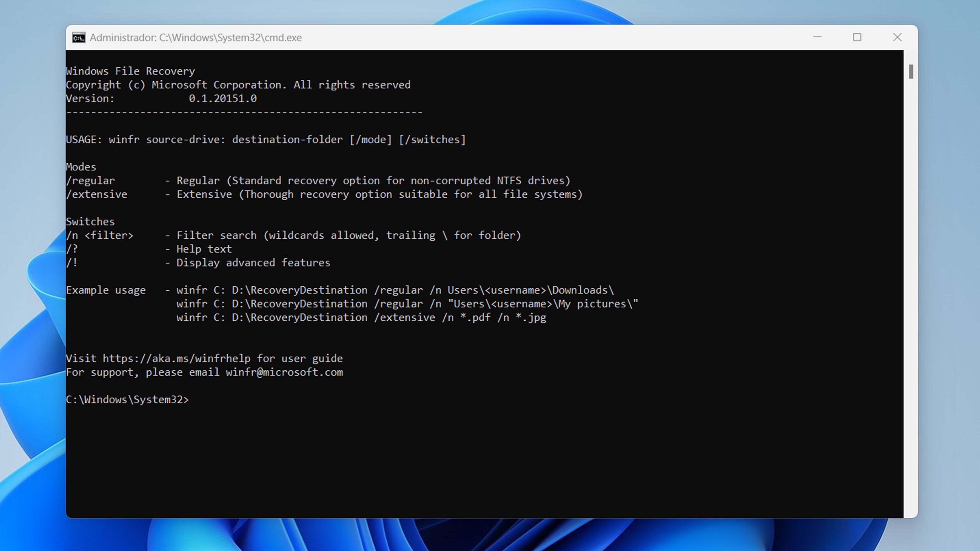Click the cmd.exe icon in the title bar
The width and height of the screenshot is (980, 551).
tap(79, 38)
